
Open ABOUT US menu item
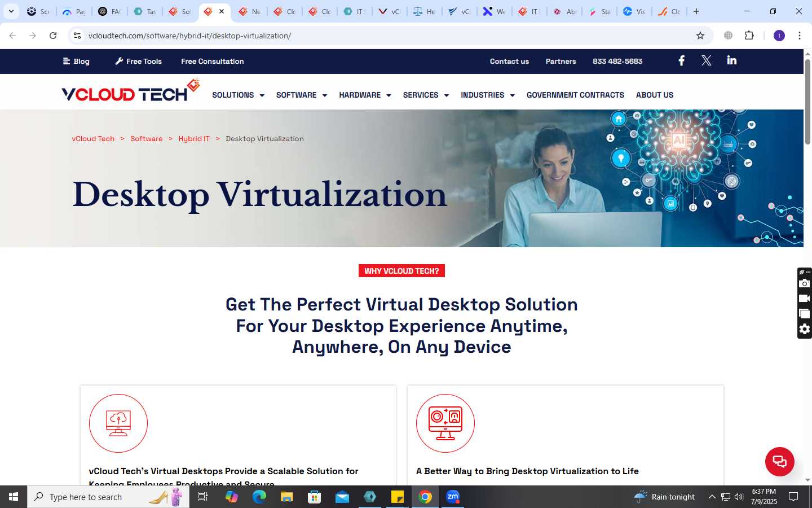click(x=655, y=95)
